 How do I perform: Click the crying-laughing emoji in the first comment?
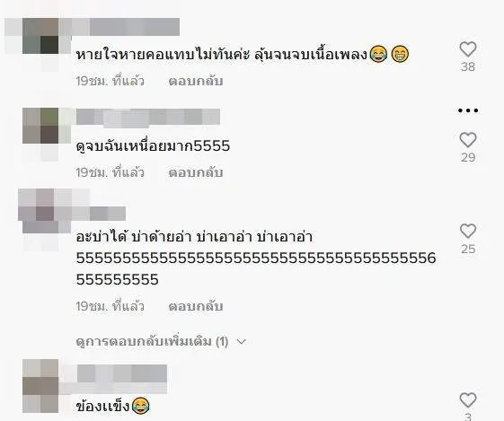(x=378, y=54)
